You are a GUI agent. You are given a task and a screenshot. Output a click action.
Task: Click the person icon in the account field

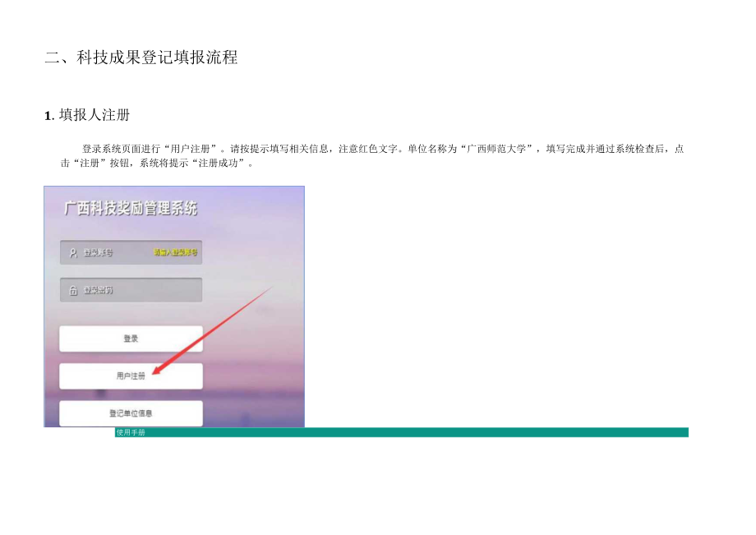(x=71, y=252)
